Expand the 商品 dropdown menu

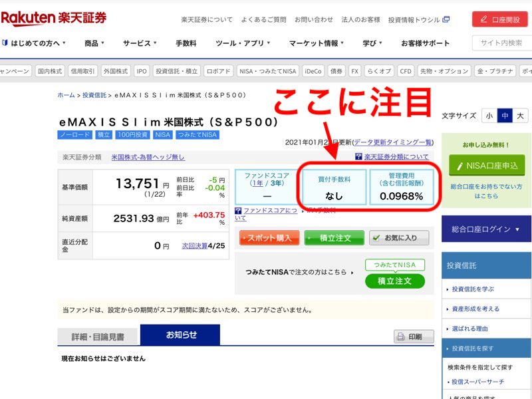(x=94, y=43)
